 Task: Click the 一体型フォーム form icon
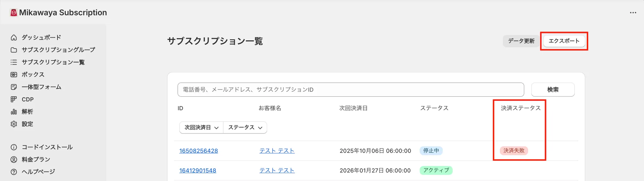pyautogui.click(x=14, y=87)
